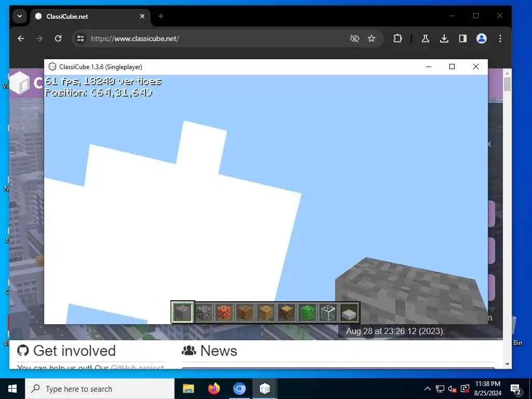Go back in the browser

pos(21,38)
